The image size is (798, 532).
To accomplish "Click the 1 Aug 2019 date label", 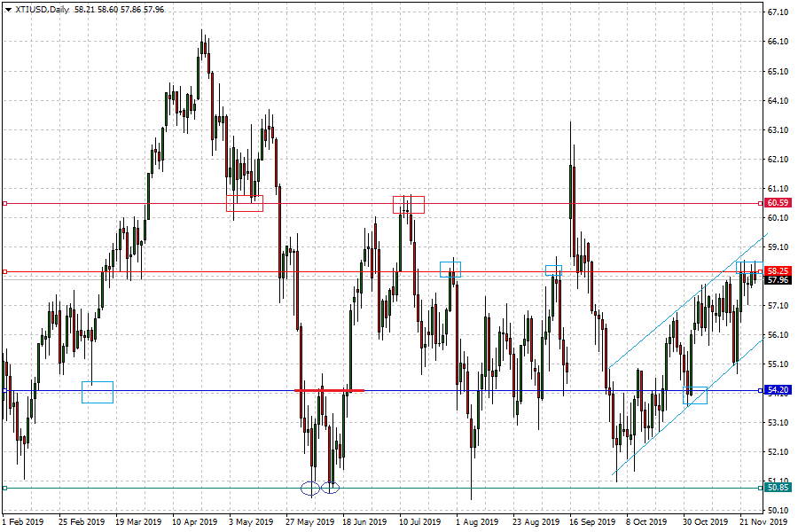I will pos(477,522).
